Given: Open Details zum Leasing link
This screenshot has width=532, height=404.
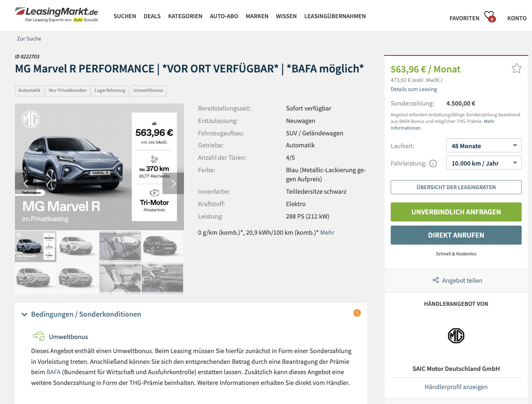Looking at the screenshot, I should click(x=414, y=89).
